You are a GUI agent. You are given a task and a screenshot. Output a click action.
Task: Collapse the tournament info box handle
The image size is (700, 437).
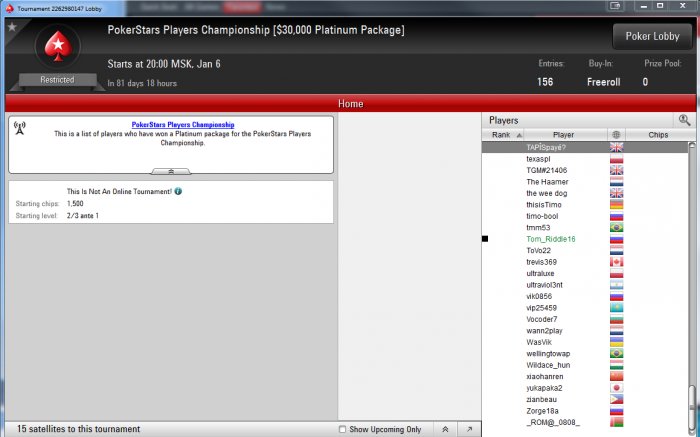pos(171,171)
